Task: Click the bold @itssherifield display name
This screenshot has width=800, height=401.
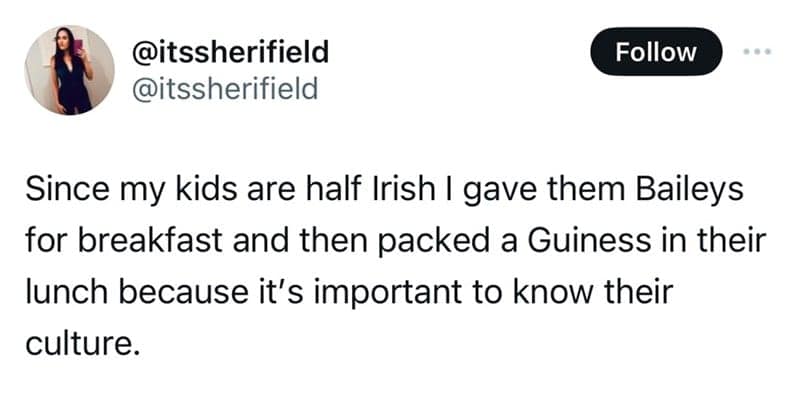Action: [x=231, y=50]
